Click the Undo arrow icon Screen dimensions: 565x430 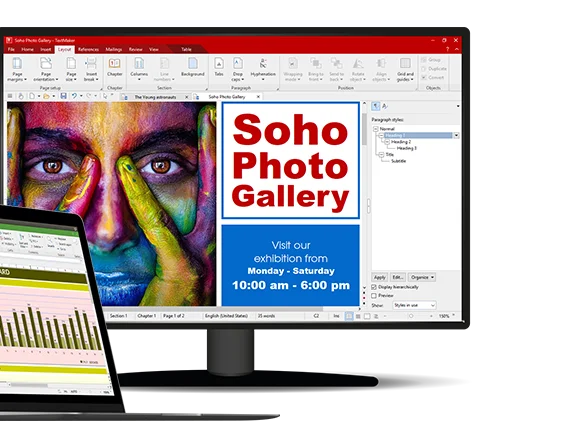[x=74, y=96]
